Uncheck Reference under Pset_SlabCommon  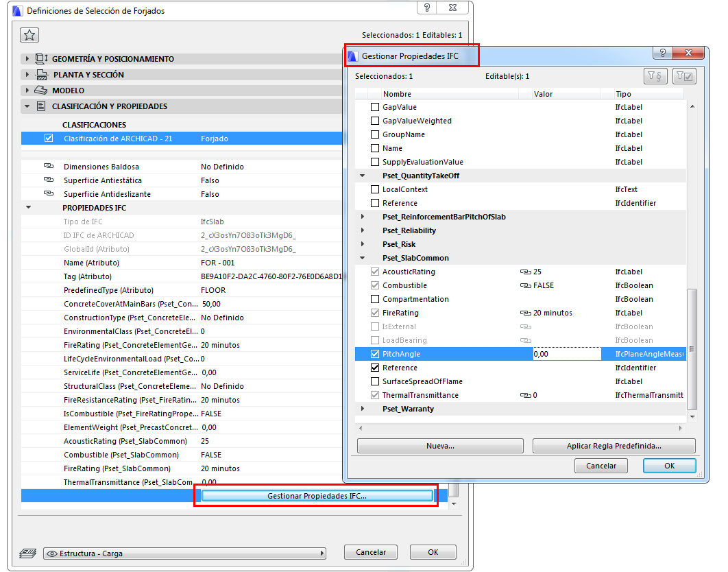(x=375, y=368)
